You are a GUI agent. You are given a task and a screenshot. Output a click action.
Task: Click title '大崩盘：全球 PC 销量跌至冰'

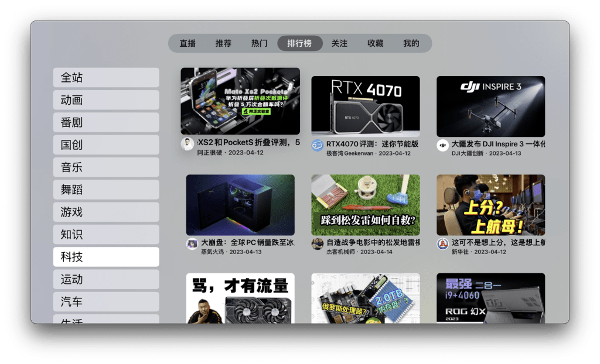248,242
